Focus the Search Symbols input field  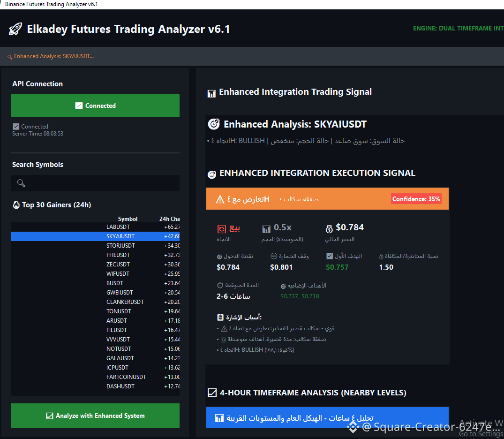point(95,183)
